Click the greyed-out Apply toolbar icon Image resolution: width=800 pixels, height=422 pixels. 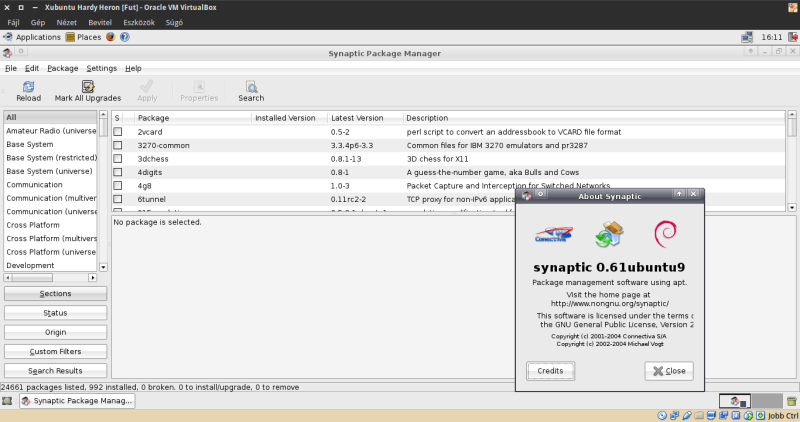147,86
